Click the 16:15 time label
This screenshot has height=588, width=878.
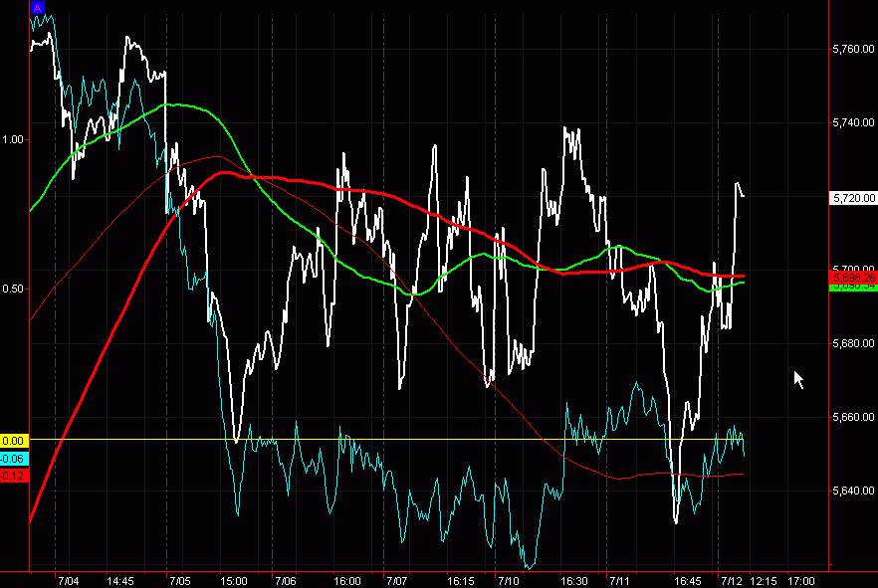[x=460, y=581]
